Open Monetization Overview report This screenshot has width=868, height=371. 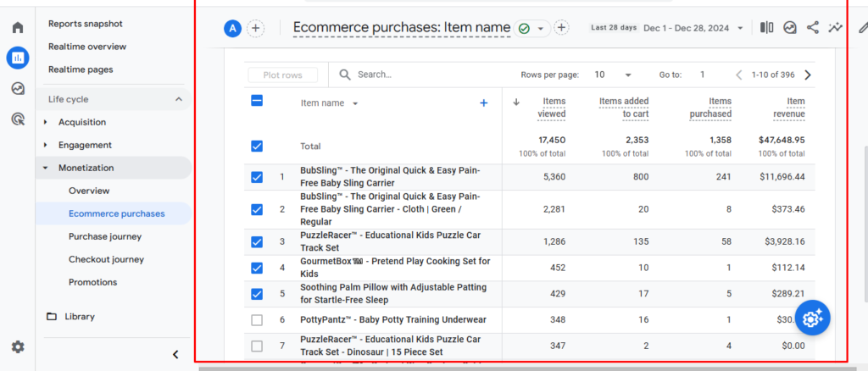click(89, 191)
